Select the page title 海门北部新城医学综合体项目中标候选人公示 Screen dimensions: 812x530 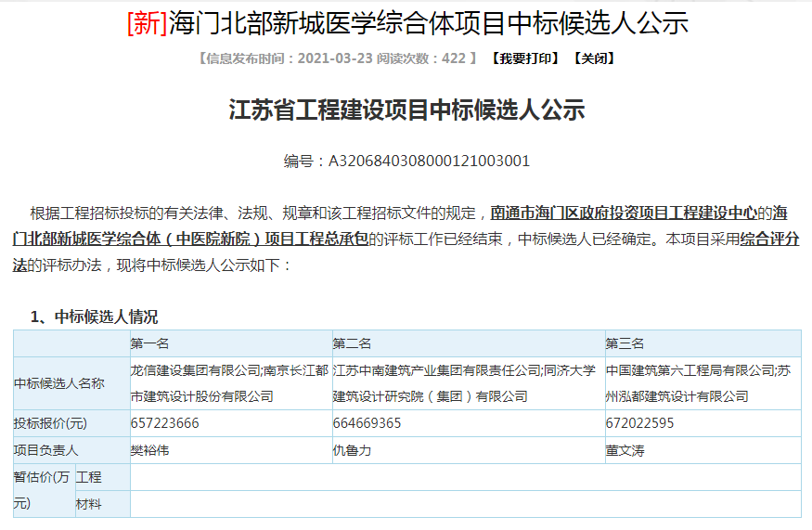point(429,23)
